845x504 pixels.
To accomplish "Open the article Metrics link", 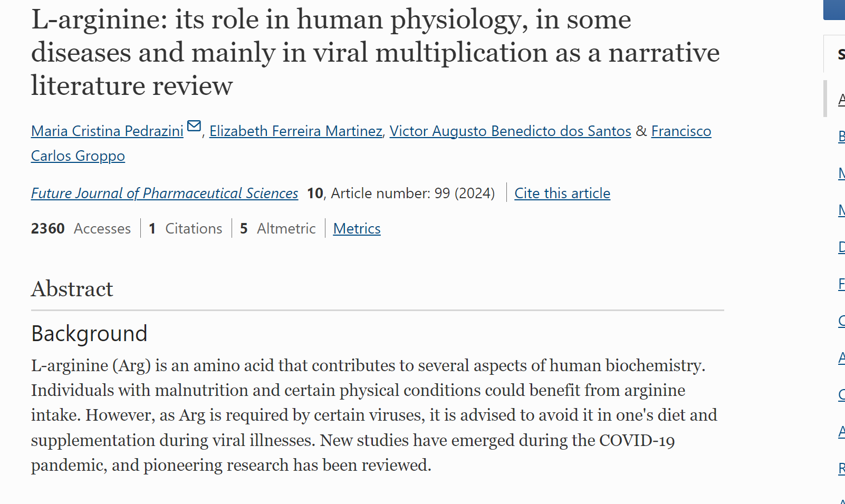I will click(357, 229).
